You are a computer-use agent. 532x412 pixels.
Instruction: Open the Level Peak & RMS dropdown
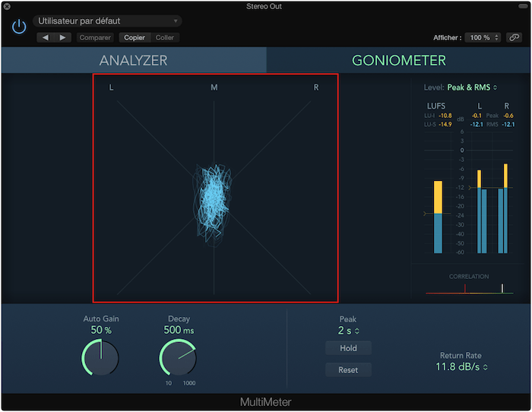471,87
